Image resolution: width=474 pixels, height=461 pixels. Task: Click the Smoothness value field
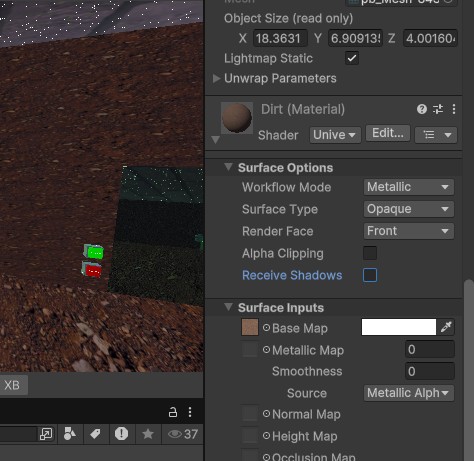430,371
